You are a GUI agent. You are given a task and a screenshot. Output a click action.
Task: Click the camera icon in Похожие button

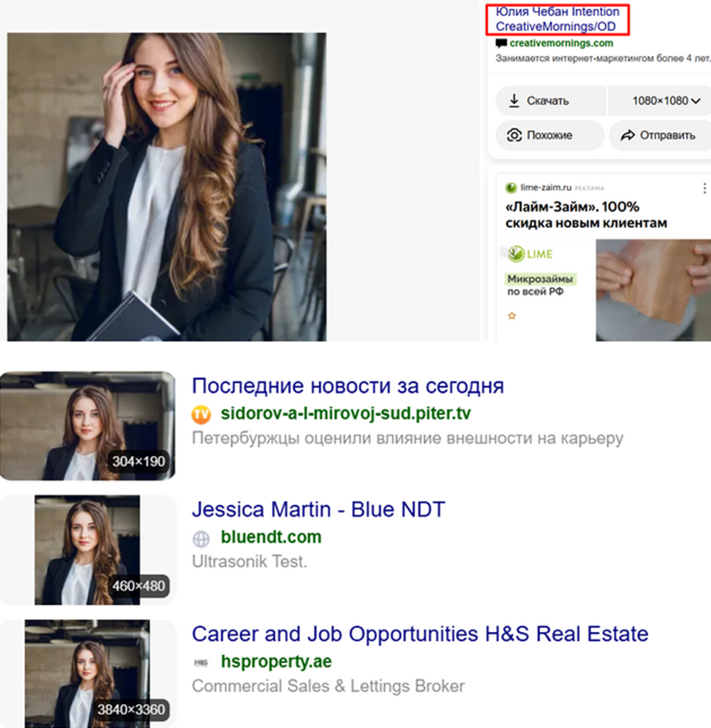coord(514,135)
